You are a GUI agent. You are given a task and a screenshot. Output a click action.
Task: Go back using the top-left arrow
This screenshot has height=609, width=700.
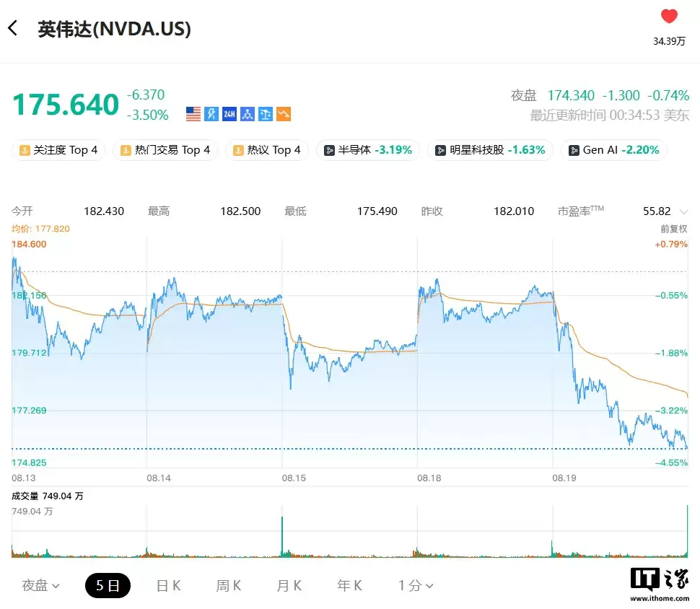coord(13,29)
